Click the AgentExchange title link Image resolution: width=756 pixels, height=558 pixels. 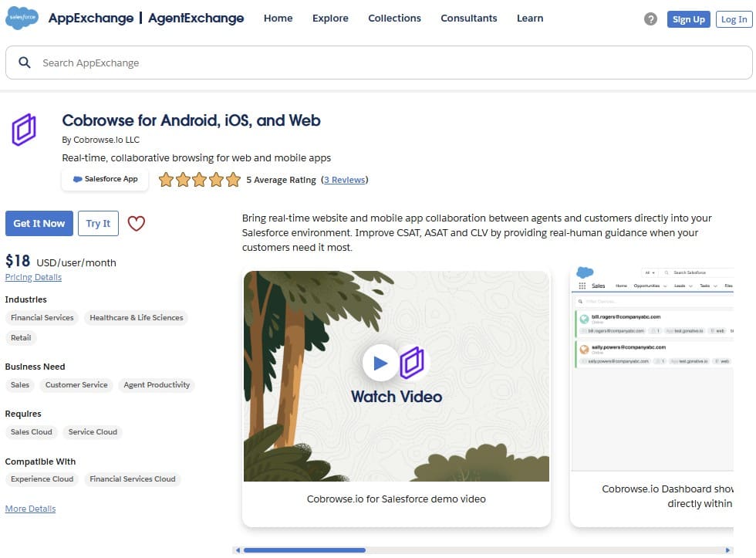196,19
